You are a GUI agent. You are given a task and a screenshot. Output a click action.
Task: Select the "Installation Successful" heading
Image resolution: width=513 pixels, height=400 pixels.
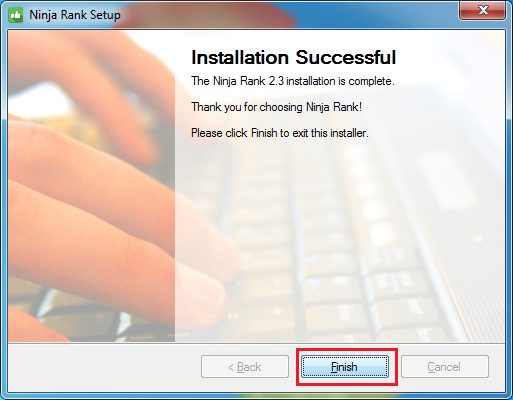click(x=293, y=57)
